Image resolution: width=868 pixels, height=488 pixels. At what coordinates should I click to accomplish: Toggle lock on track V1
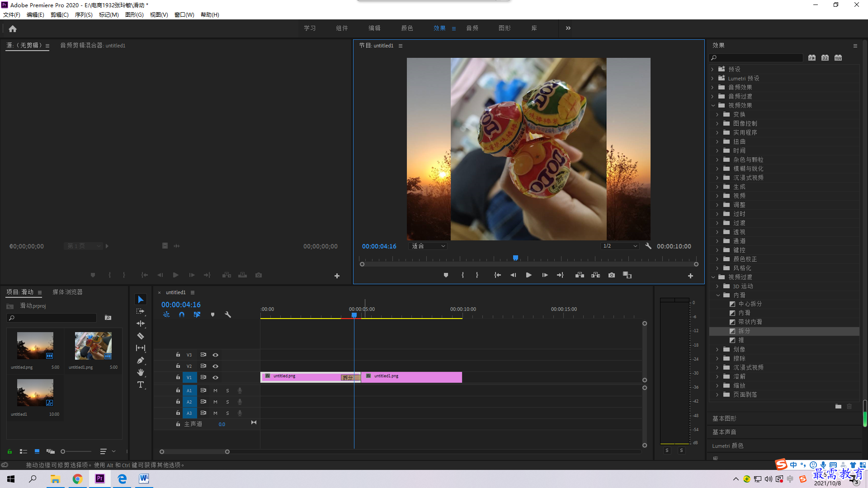coord(178,377)
